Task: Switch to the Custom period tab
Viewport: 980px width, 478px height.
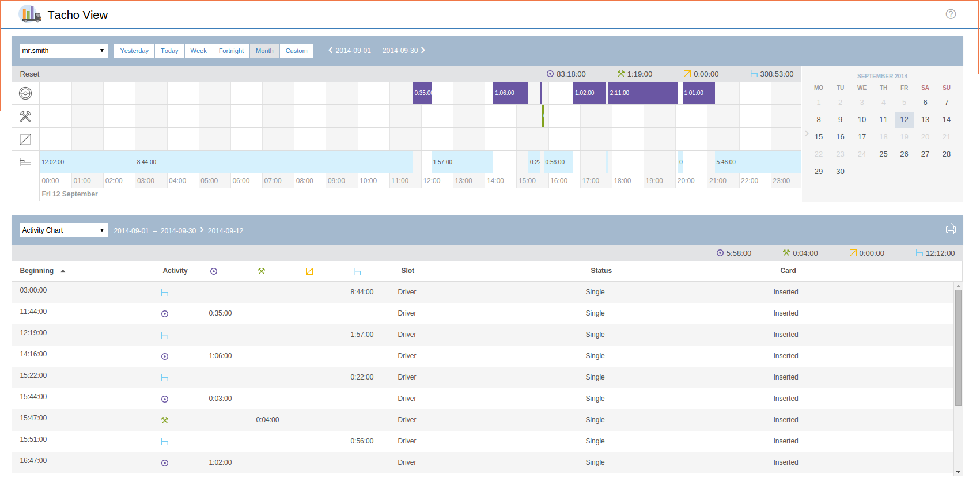Action: pos(296,51)
